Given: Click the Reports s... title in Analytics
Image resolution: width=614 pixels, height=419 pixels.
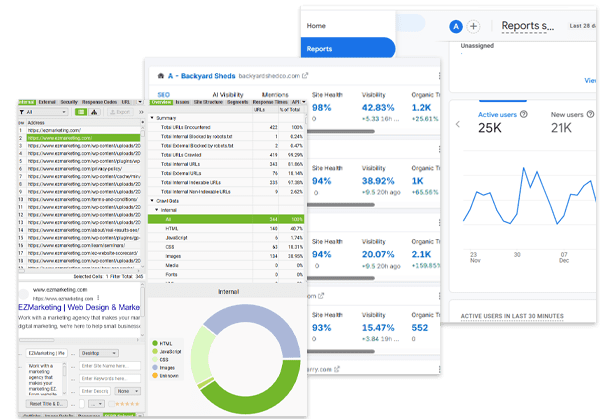Looking at the screenshot, I should 527,26.
